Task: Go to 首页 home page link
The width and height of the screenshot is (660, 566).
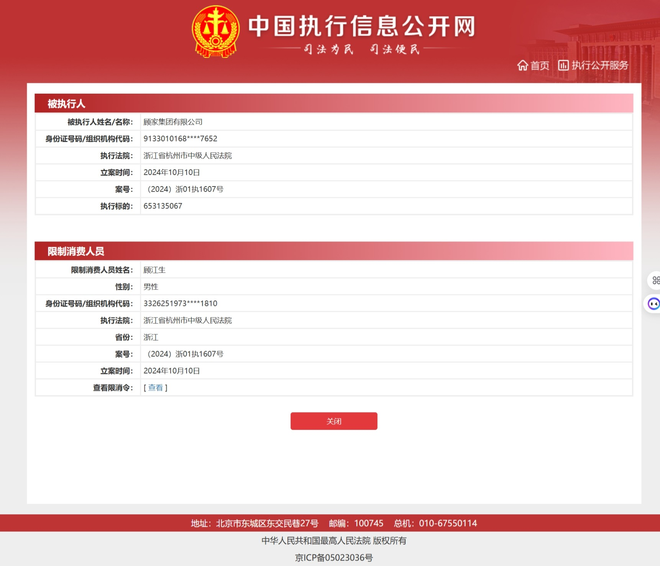Action: (x=539, y=66)
